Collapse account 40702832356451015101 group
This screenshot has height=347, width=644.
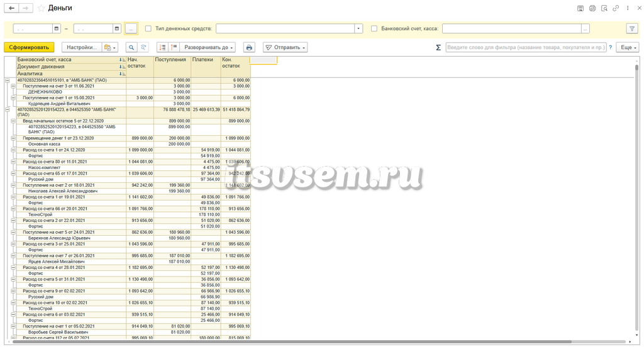pyautogui.click(x=8, y=80)
